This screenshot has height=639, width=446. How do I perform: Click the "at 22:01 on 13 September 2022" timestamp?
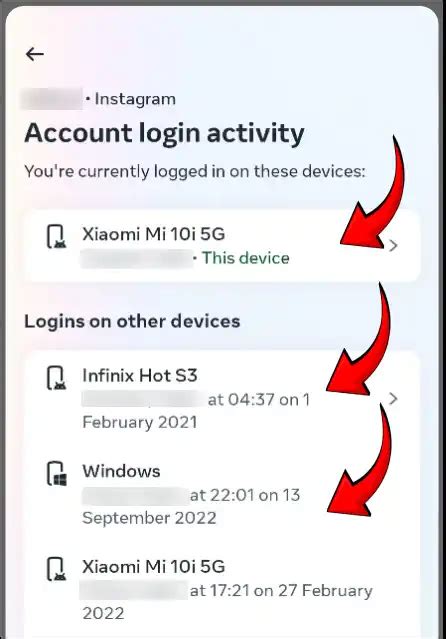[191, 507]
